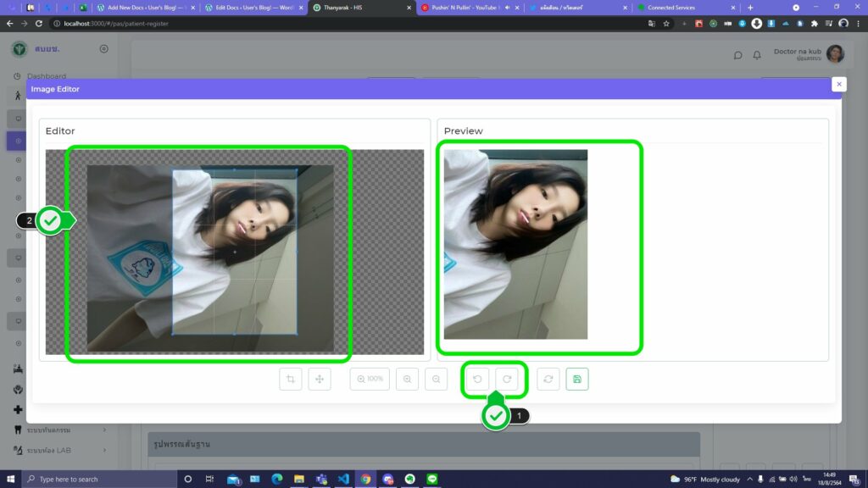This screenshot has height=488, width=868.
Task: Rotate the image right
Action: (x=507, y=380)
